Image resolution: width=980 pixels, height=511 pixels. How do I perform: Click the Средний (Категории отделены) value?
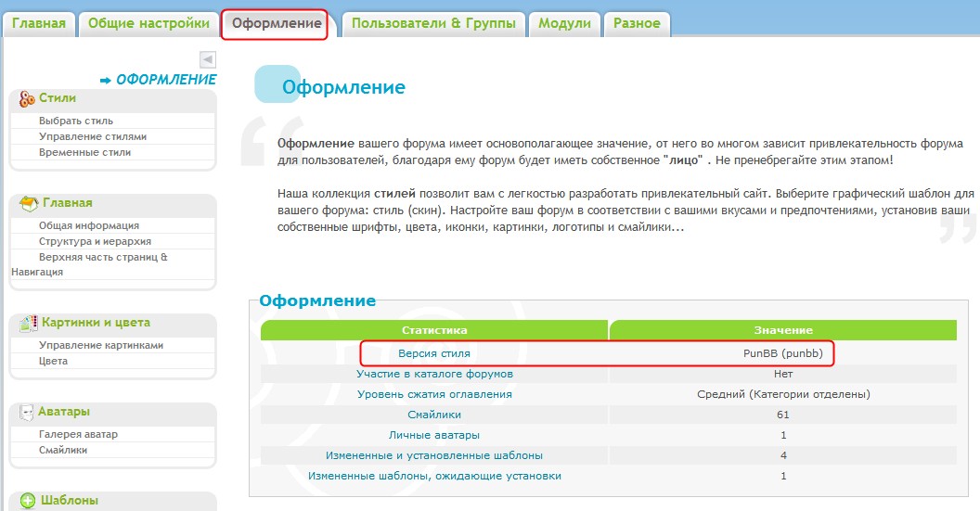click(x=783, y=394)
